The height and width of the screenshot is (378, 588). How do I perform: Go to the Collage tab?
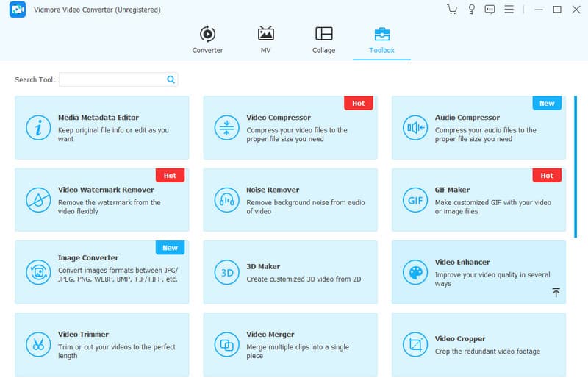(323, 40)
